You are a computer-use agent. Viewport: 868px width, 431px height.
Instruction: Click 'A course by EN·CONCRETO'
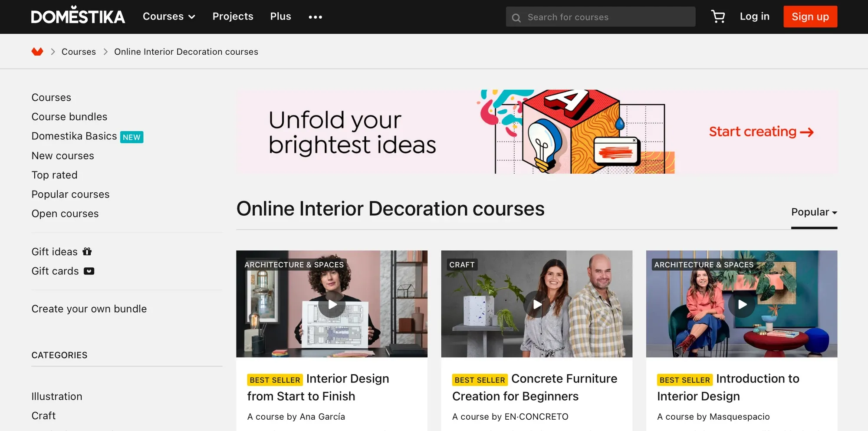pos(510,417)
